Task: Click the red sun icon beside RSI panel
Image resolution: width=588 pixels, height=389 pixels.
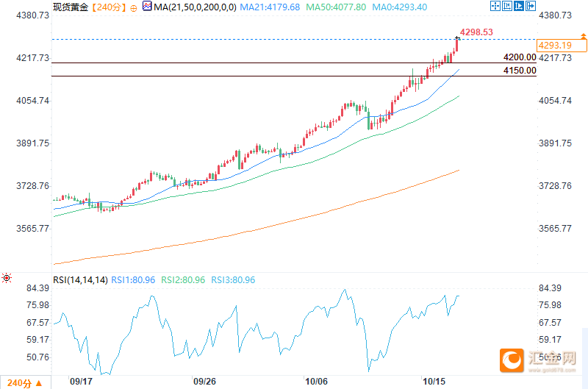Action: point(7,278)
